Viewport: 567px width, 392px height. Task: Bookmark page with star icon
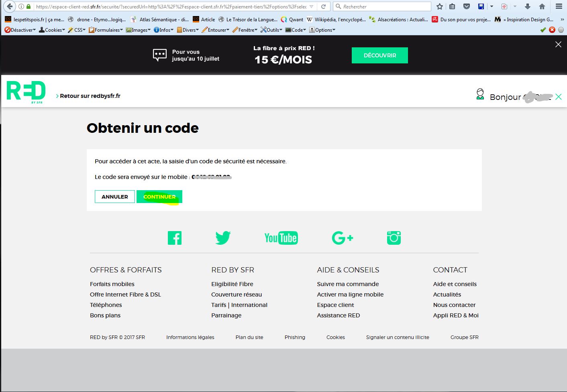coord(440,6)
